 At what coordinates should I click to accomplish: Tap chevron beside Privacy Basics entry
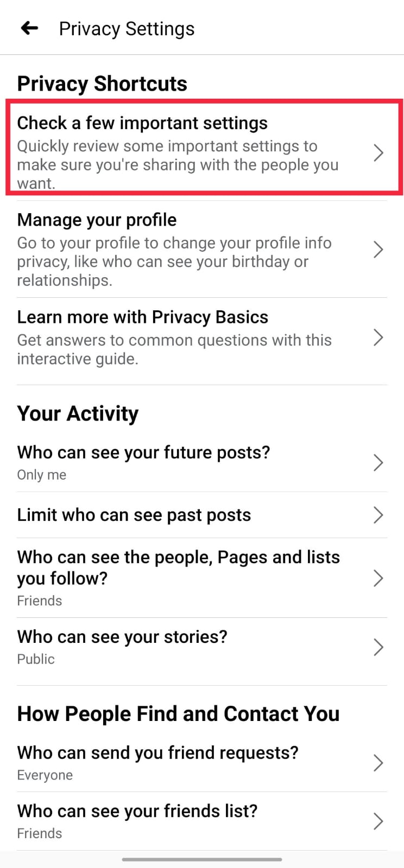pyautogui.click(x=378, y=337)
